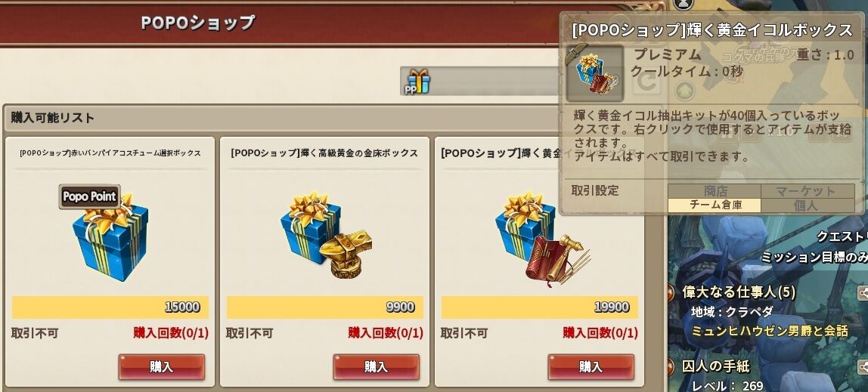Click the blue gift box costume item icon

110,236
